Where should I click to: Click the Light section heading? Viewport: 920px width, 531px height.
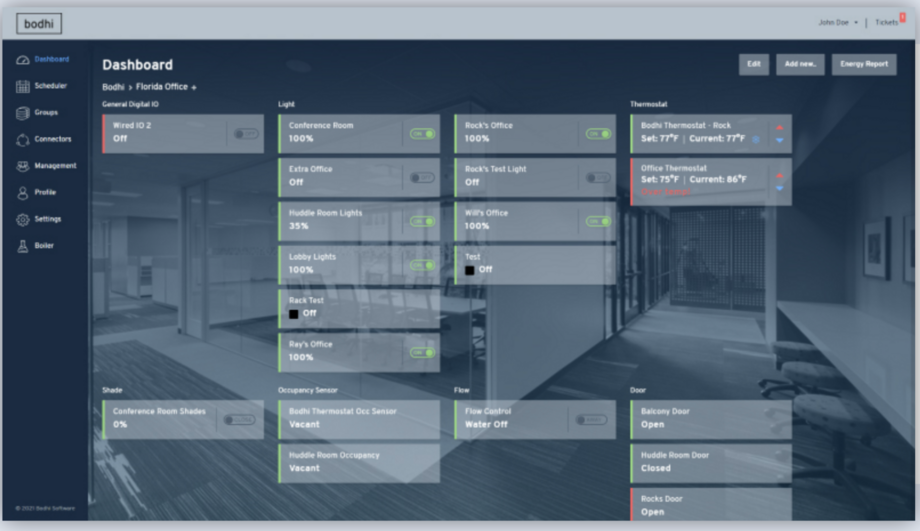(x=286, y=104)
